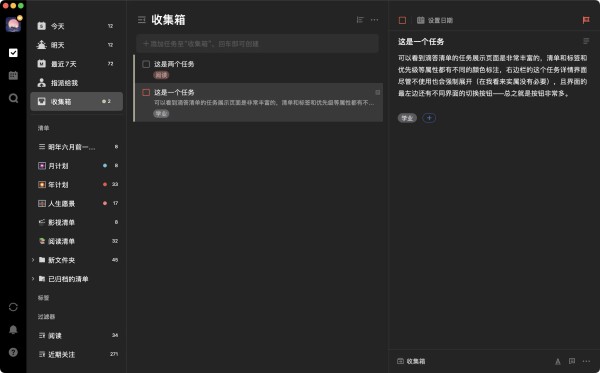Image resolution: width=600 pixels, height=373 pixels.
Task: Open the sort icon beside 收集箱 title
Action: pyautogui.click(x=360, y=20)
